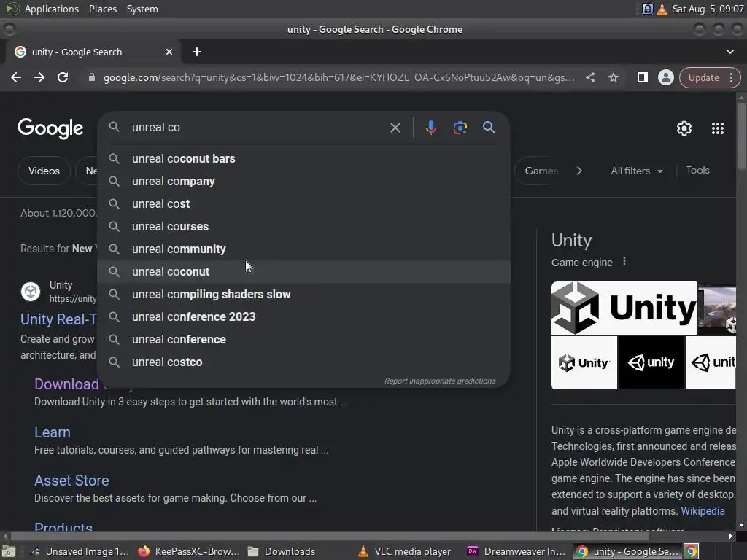
Task: Select the Videos filter chip
Action: tap(44, 171)
